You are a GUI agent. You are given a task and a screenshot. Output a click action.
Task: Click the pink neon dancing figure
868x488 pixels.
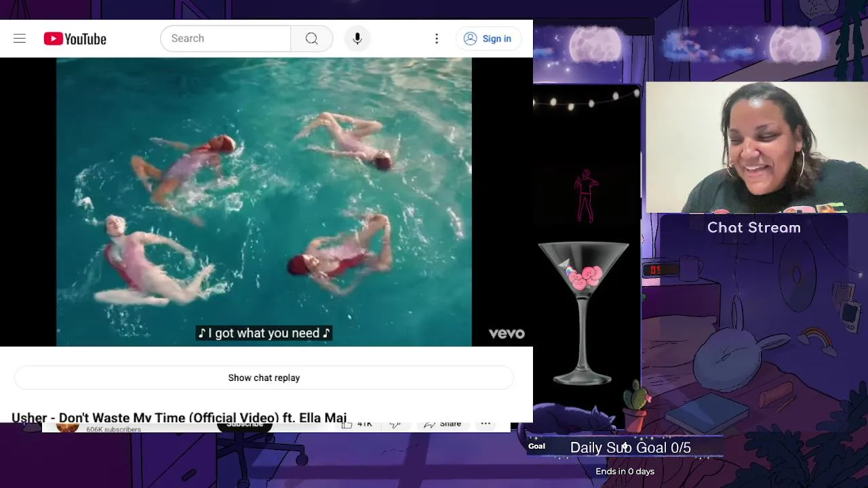(585, 196)
